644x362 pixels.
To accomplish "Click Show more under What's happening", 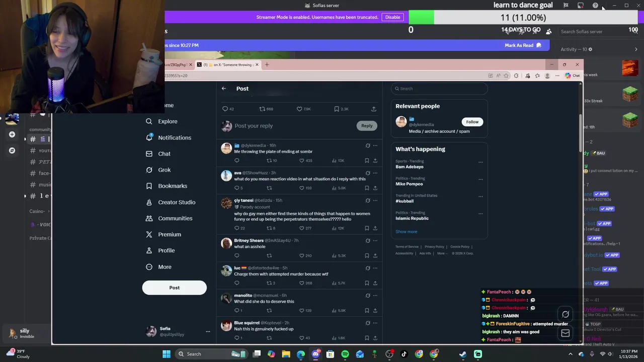I will pyautogui.click(x=406, y=232).
